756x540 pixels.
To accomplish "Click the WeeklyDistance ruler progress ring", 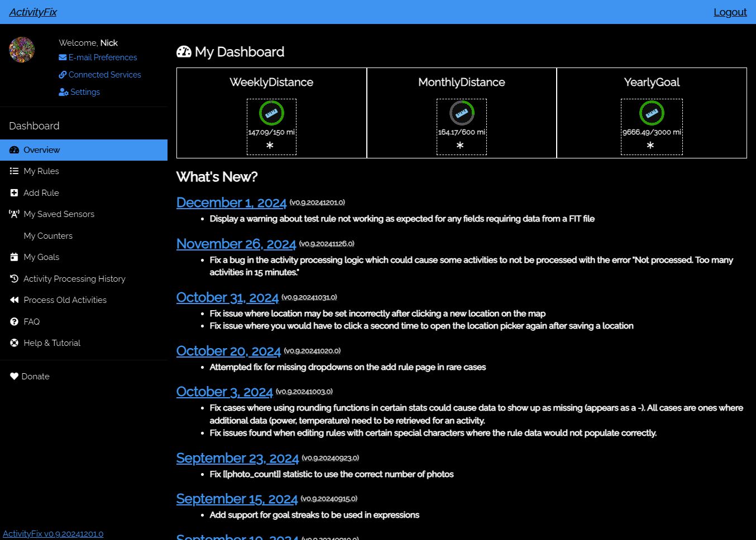I will click(271, 113).
